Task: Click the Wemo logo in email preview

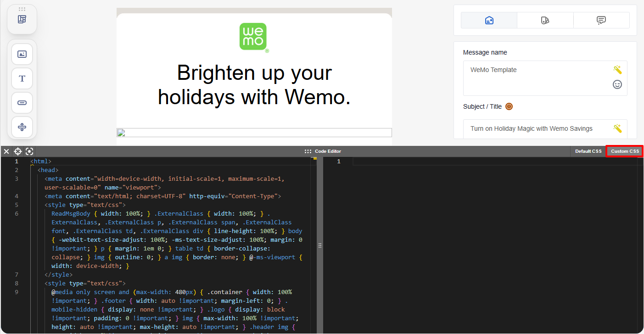Action: 253,37
